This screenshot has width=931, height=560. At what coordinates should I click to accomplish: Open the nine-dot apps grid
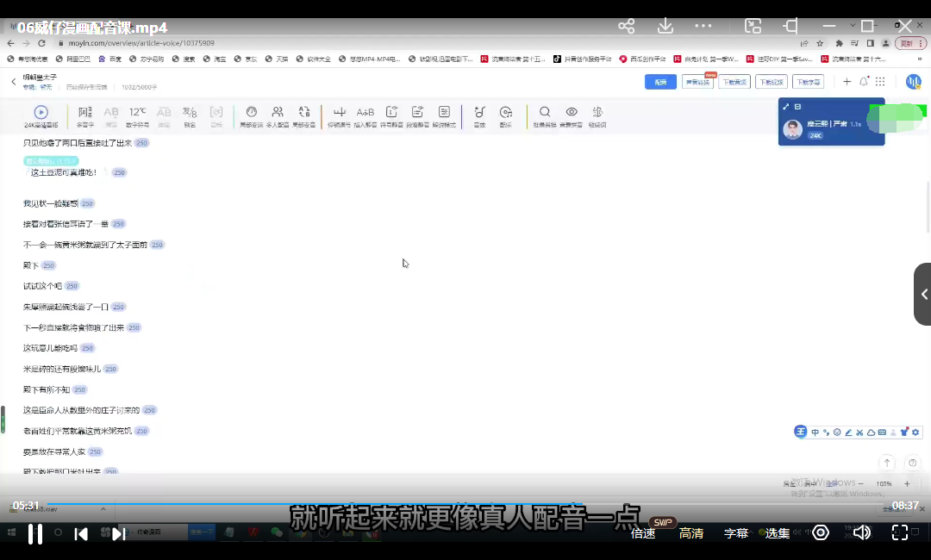click(x=880, y=81)
